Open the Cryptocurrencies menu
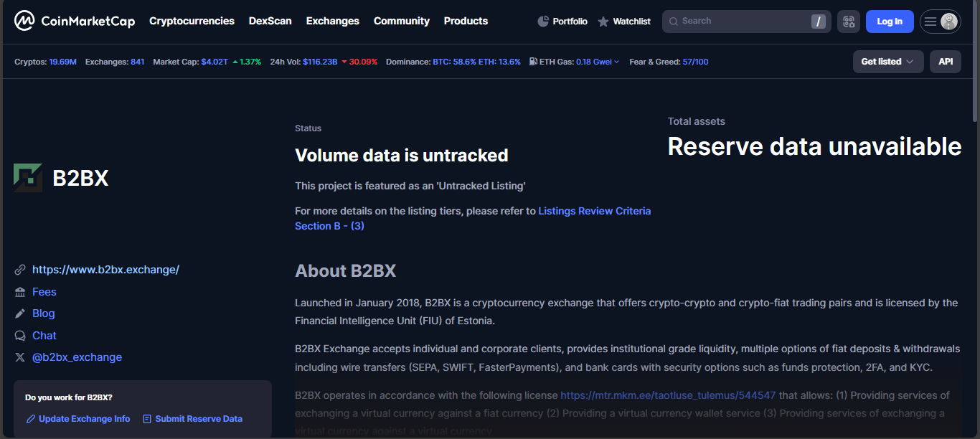Image resolution: width=980 pixels, height=439 pixels. 192,21
